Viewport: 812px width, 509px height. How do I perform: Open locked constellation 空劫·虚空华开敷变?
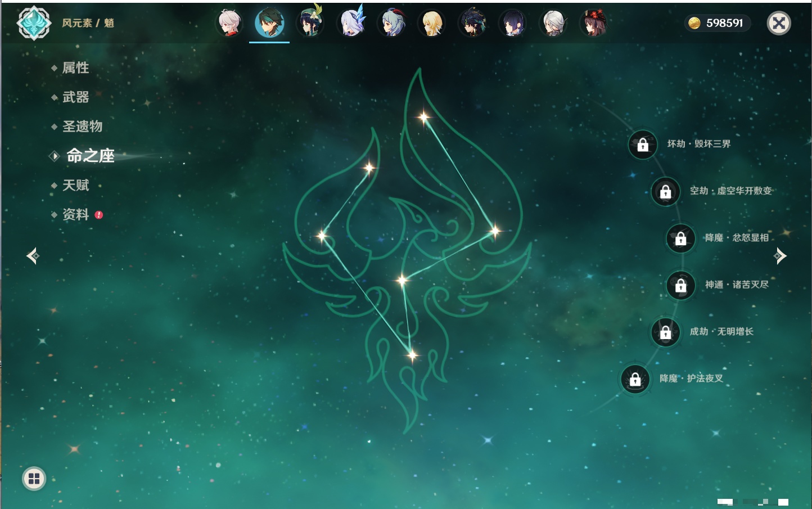tap(665, 192)
